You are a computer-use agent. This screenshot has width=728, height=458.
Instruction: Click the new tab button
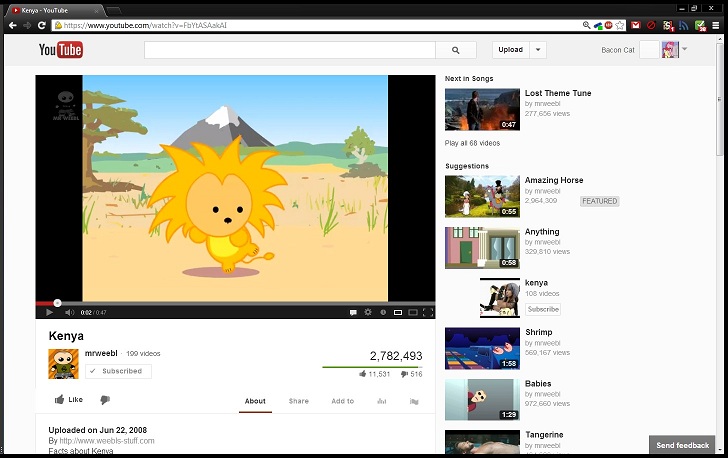point(114,10)
